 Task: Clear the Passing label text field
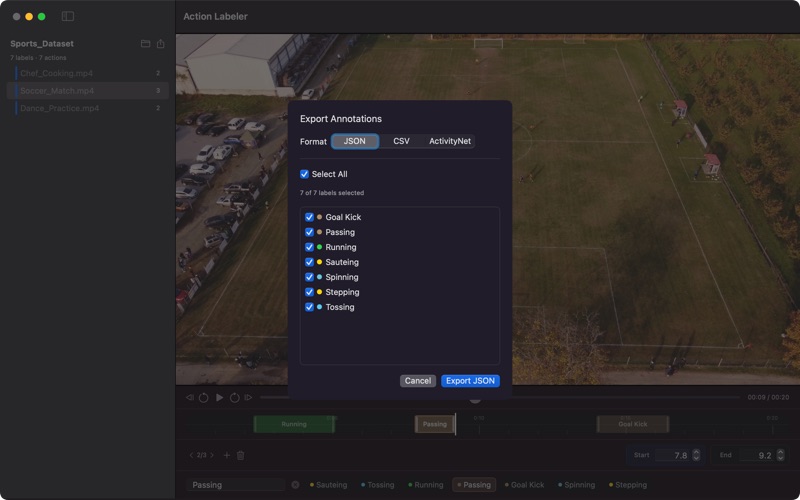(295, 485)
